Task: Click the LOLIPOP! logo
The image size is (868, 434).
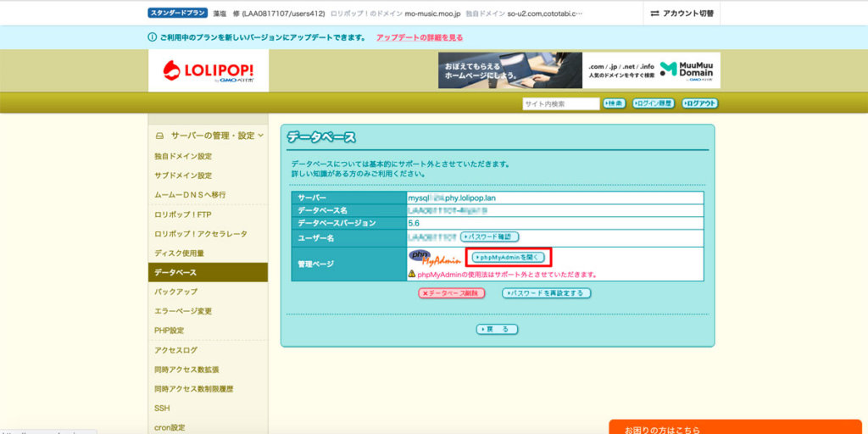Action: [x=208, y=71]
